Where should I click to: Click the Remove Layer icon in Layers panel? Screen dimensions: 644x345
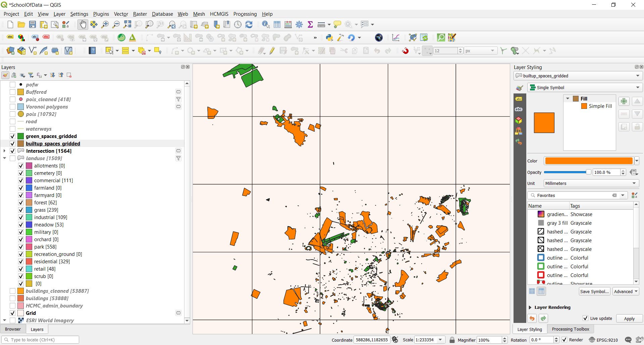(x=69, y=75)
